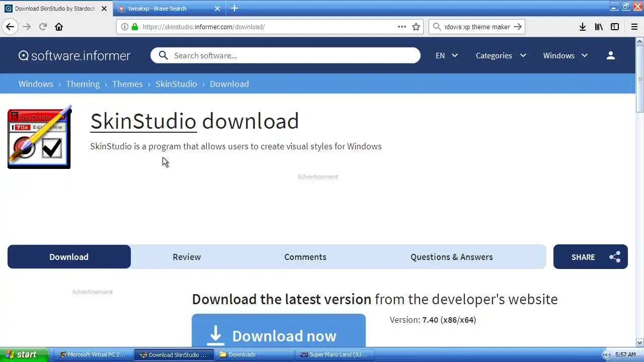The width and height of the screenshot is (644, 362).
Task: Click the Download breadcrumb text
Action: click(x=229, y=84)
